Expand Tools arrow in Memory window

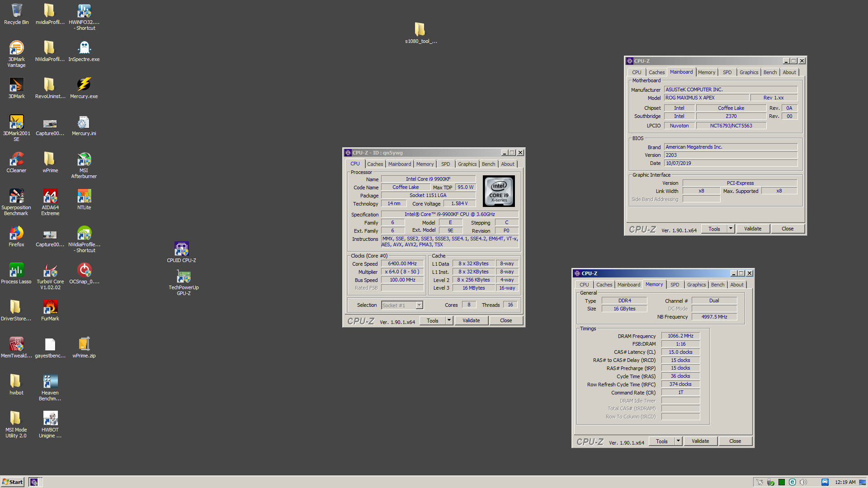(678, 441)
